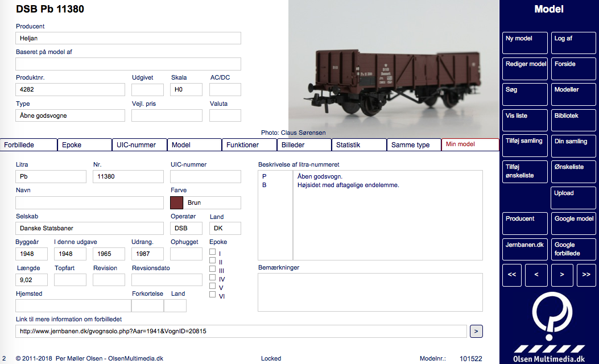Click the Olsen Multimedia logo
Viewport: 599px width, 364px height.
point(549,328)
